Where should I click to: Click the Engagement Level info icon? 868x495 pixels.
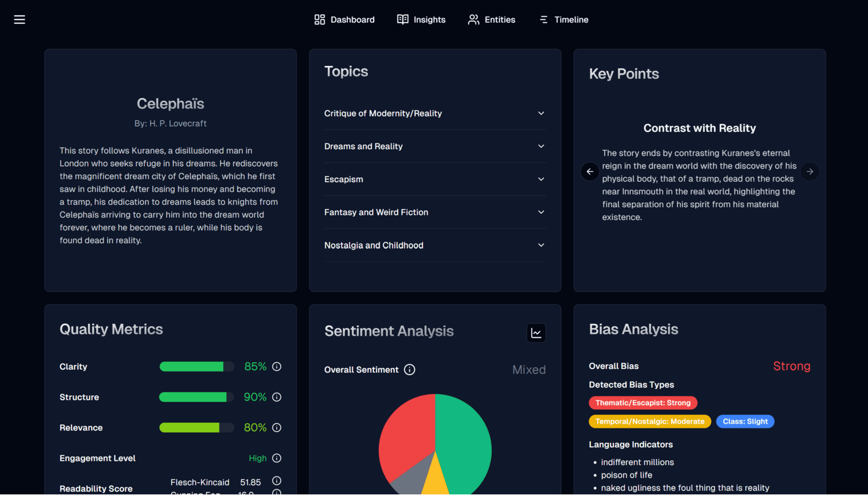[x=276, y=458]
